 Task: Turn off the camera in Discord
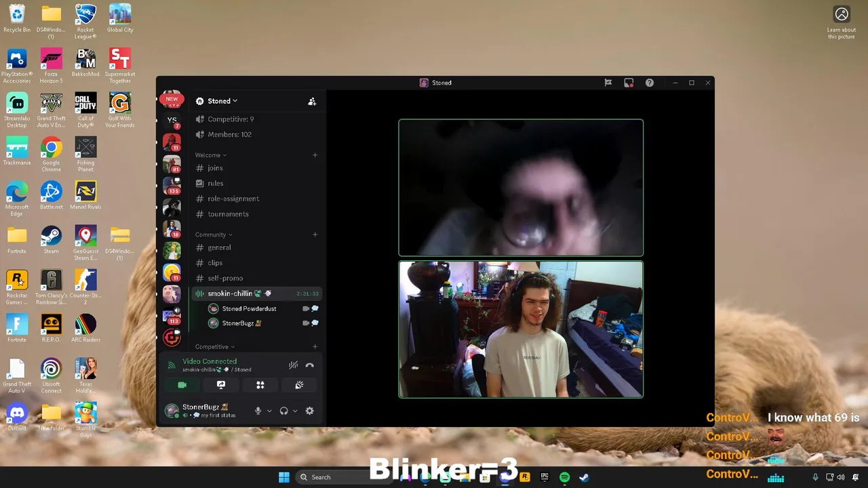click(182, 385)
